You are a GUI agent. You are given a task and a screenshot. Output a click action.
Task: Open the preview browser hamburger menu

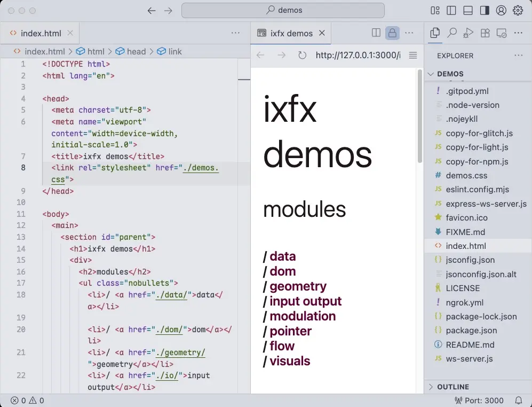tap(412, 56)
